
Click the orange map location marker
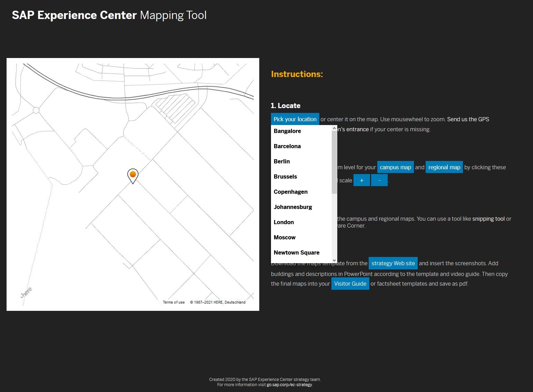coord(133,176)
